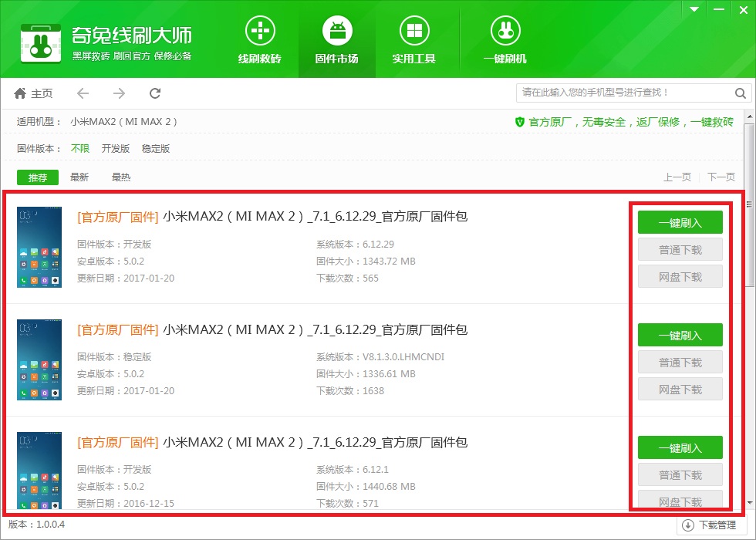Image resolution: width=756 pixels, height=540 pixels.
Task: Close the application window
Action: [x=744, y=9]
